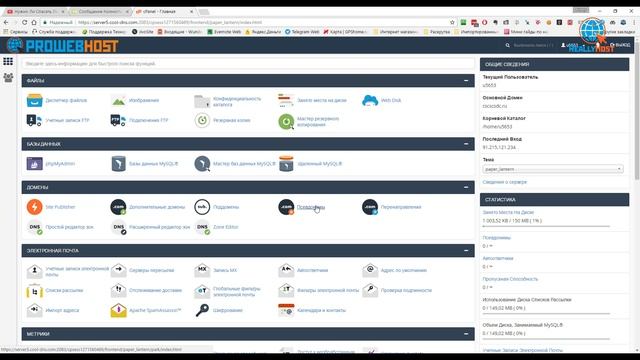Open the Web Disk cloud icon

370,100
